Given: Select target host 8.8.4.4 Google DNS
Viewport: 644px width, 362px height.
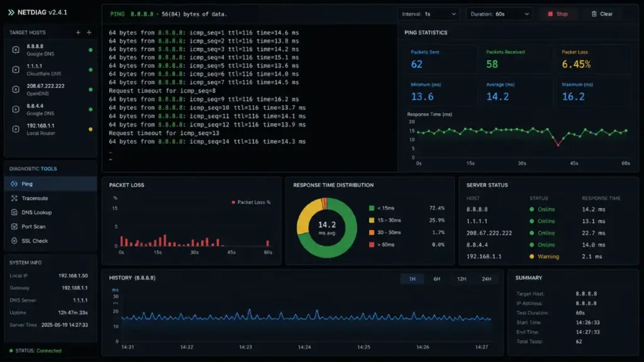Looking at the screenshot, I should 50,109.
